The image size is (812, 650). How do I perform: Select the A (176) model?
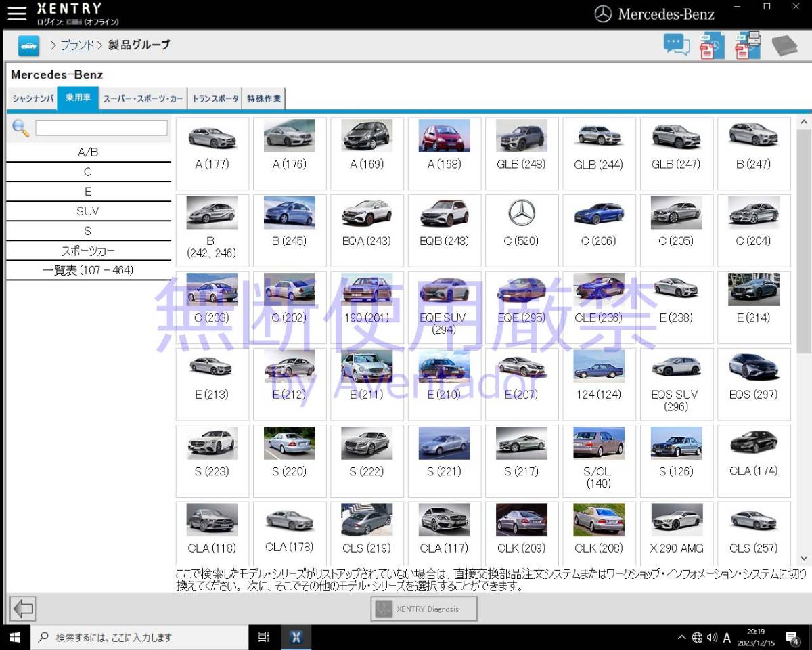[290, 154]
